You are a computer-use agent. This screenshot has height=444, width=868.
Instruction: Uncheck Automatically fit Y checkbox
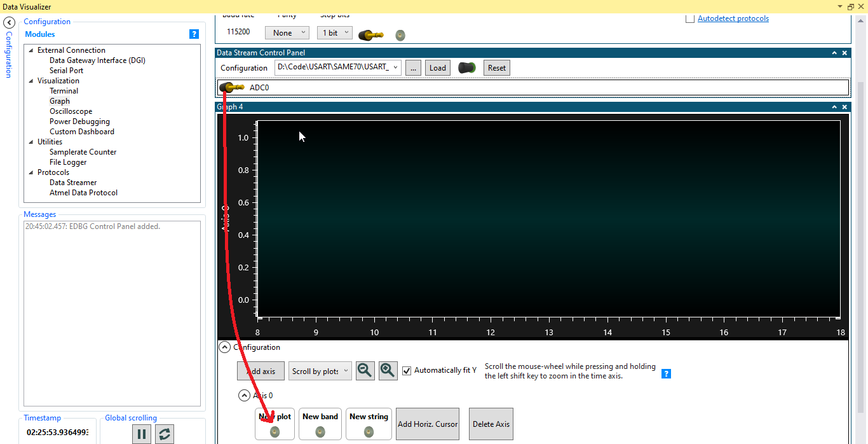click(x=407, y=370)
